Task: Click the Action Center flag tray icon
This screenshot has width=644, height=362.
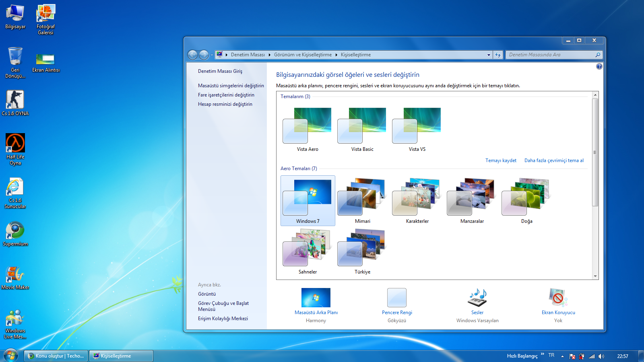Action: tap(572, 356)
